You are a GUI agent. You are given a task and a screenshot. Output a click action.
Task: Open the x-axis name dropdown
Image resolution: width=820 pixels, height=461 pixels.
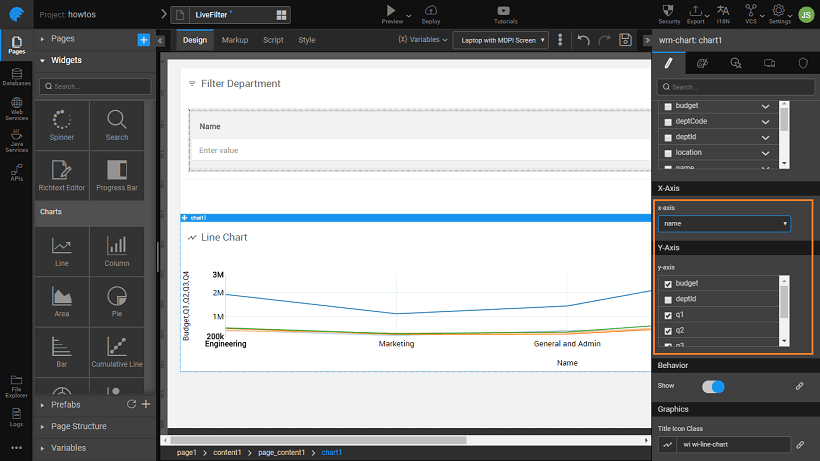[724, 224]
